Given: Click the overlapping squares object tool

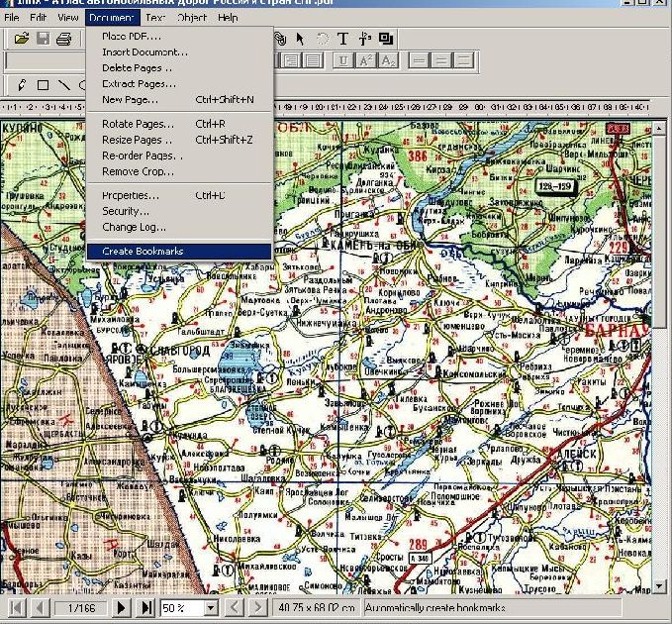Looking at the screenshot, I should 386,39.
